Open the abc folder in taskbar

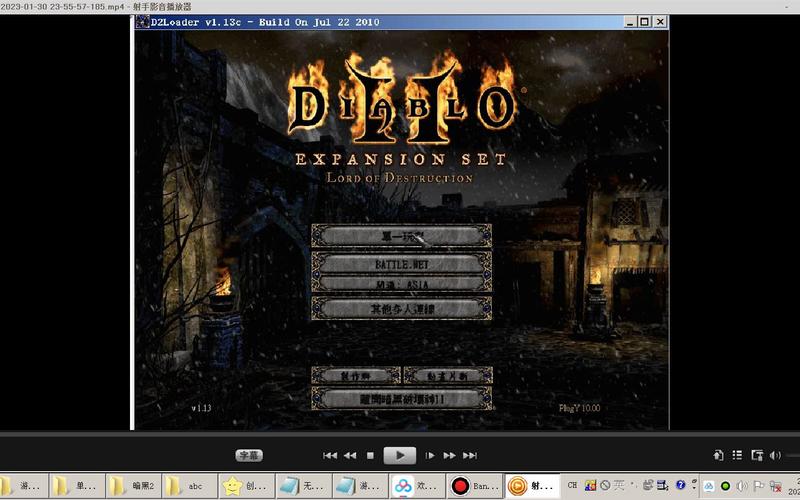(189, 486)
